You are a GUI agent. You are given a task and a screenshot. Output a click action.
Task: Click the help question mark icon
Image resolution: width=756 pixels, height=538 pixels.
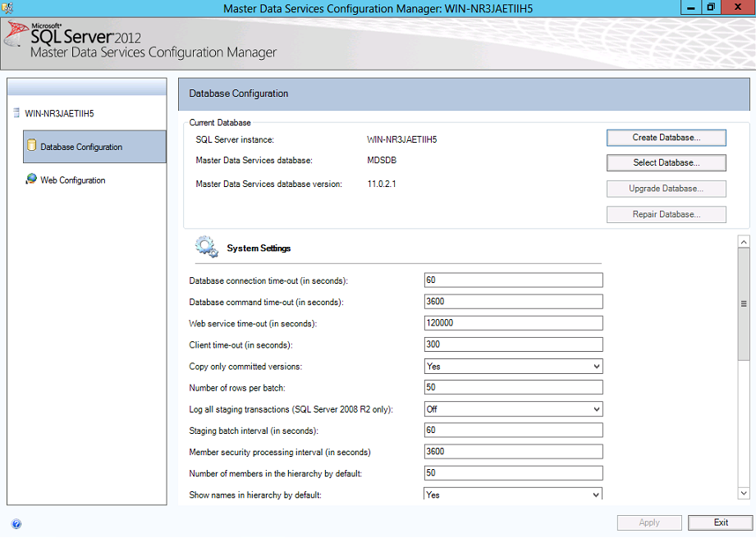[16, 523]
